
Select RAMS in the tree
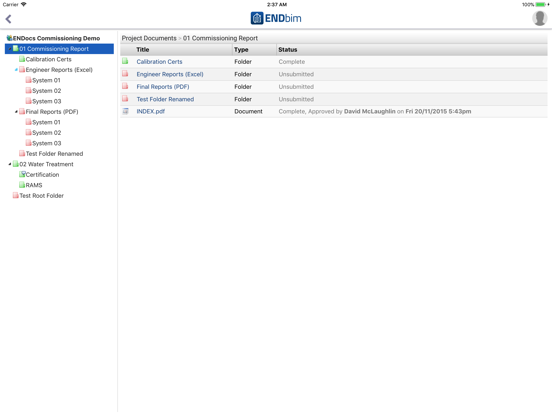pos(34,185)
